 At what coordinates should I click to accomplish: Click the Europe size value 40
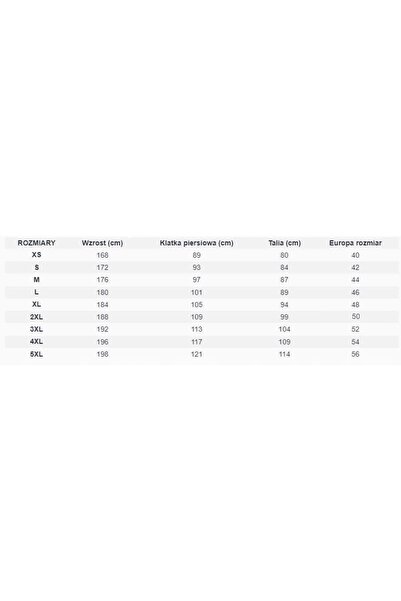pos(355,255)
